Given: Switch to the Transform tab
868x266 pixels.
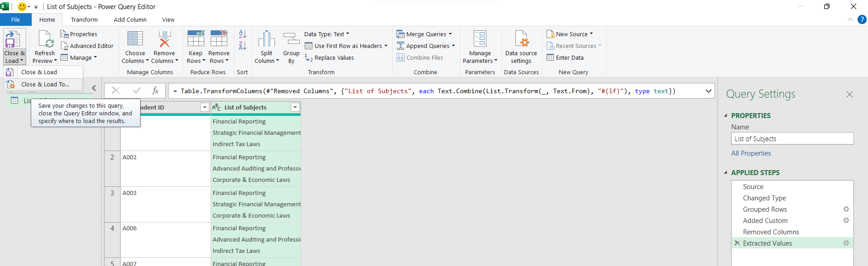Looking at the screenshot, I should click(84, 19).
